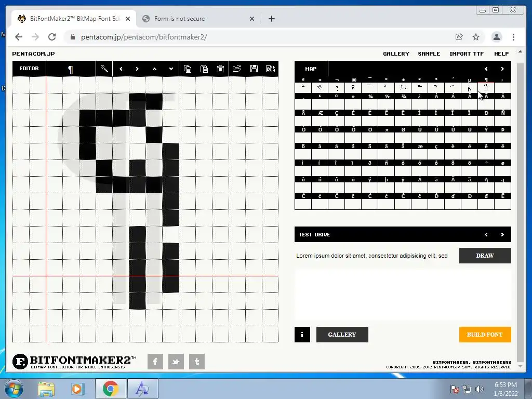Click Test Drive next arrow
The image size is (532, 399).
(502, 234)
